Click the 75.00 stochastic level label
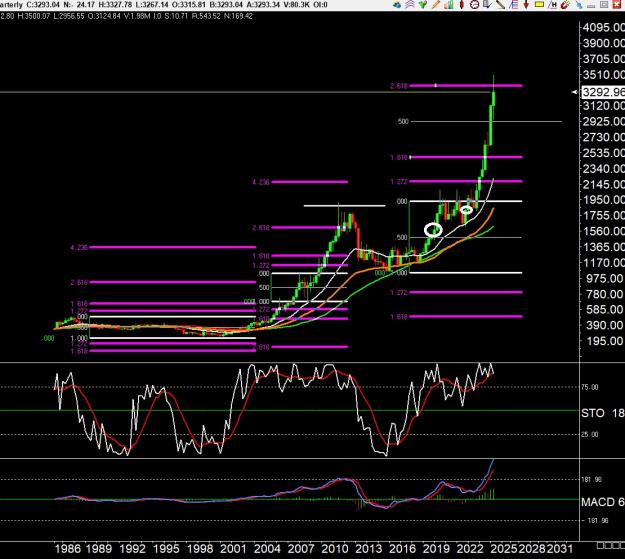625x559 pixels. pos(590,387)
